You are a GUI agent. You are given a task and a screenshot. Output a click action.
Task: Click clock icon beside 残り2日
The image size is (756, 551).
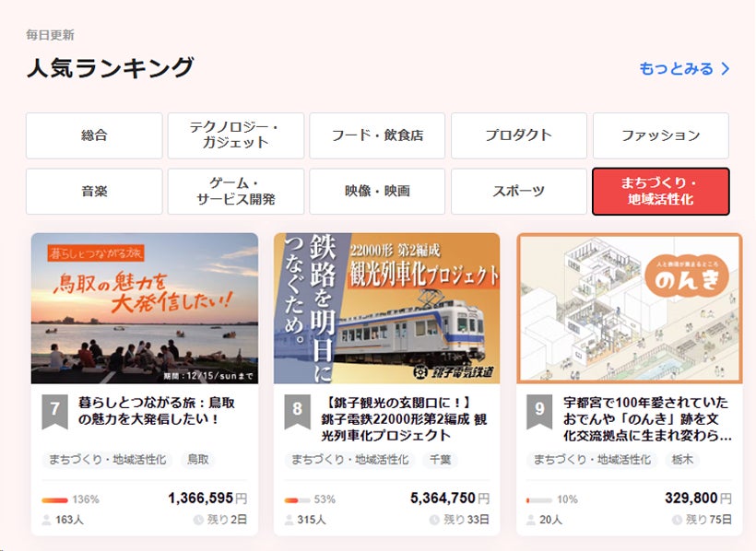click(x=198, y=520)
